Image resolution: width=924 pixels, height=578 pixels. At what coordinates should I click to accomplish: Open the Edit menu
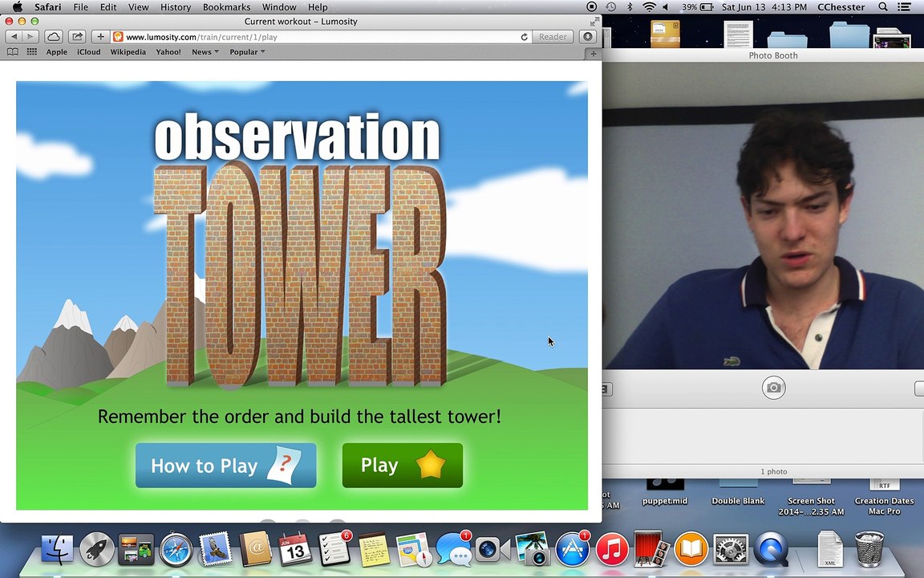107,7
